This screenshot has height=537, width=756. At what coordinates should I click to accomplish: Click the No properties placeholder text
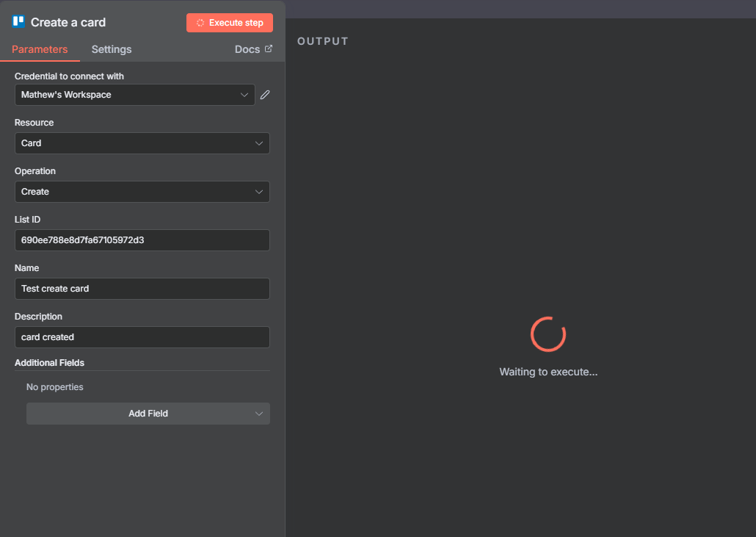[55, 387]
